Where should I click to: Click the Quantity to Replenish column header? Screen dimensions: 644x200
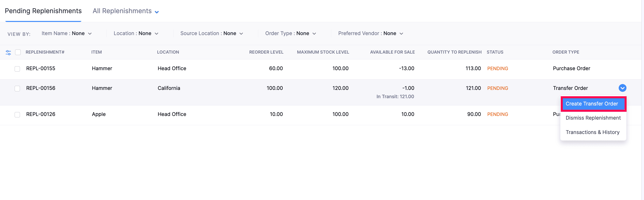pyautogui.click(x=454, y=52)
